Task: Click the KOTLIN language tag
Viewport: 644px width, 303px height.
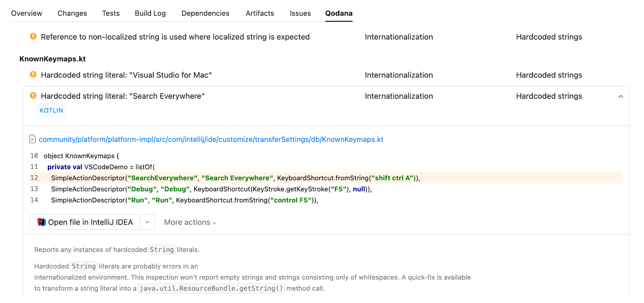Action: pyautogui.click(x=52, y=110)
